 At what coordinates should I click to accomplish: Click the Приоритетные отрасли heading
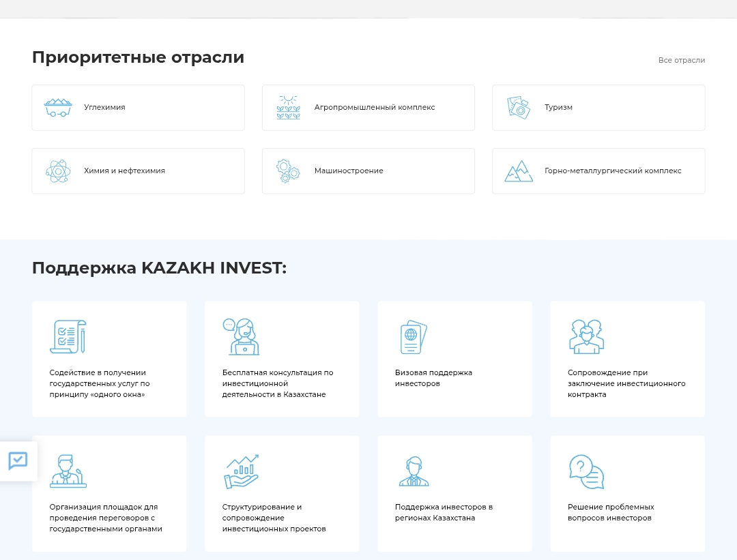138,57
